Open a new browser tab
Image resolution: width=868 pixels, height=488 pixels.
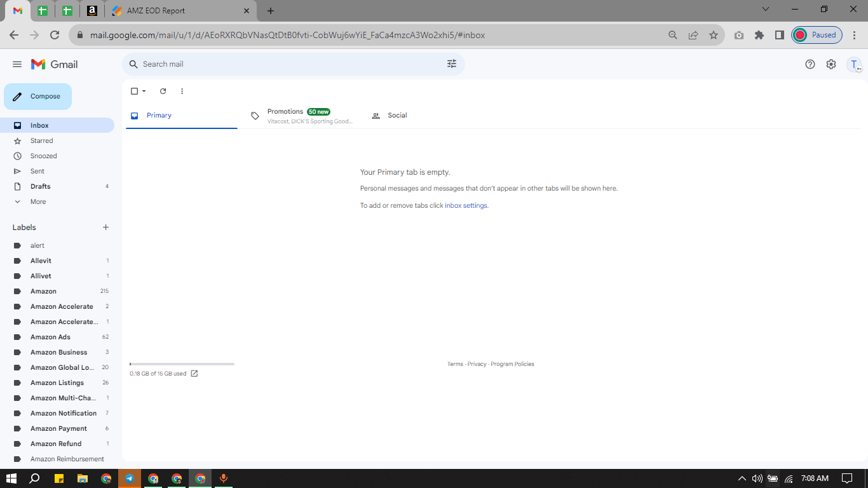(x=271, y=11)
